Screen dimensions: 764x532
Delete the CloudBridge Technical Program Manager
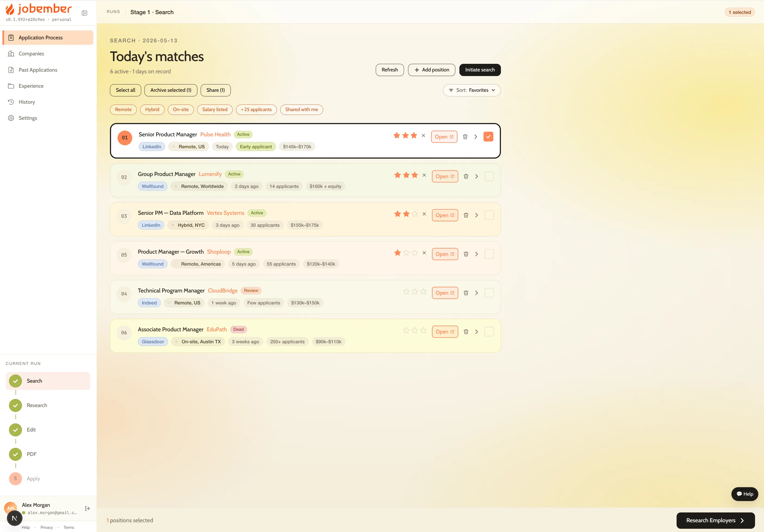click(466, 293)
